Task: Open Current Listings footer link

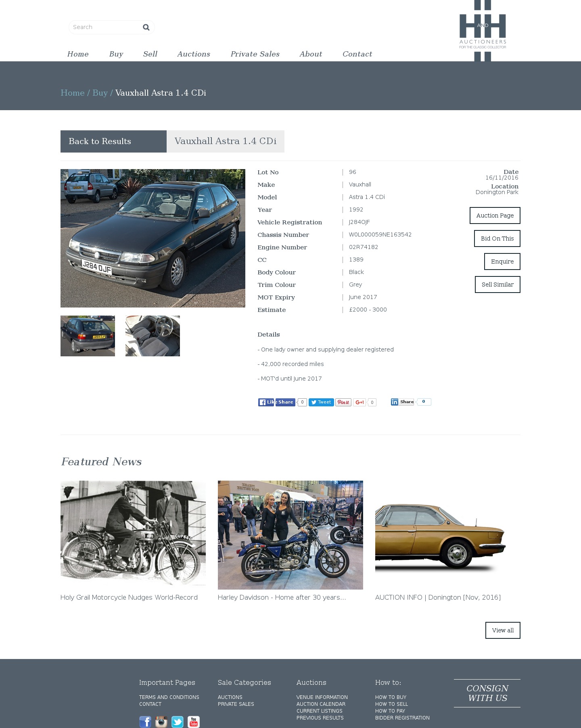Action: (319, 711)
